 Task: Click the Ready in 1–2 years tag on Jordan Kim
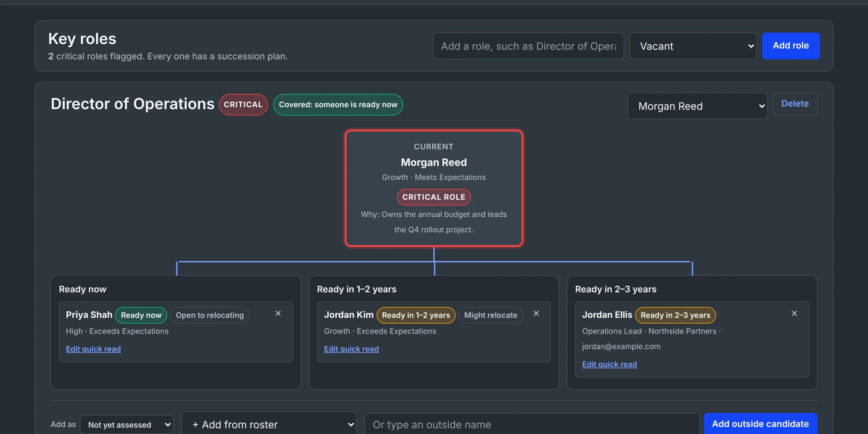pos(416,315)
